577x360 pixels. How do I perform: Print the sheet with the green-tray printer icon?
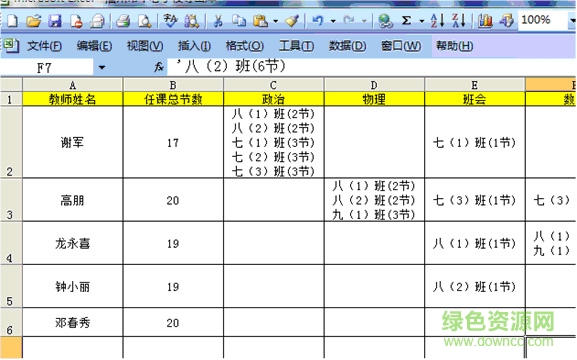(123, 21)
